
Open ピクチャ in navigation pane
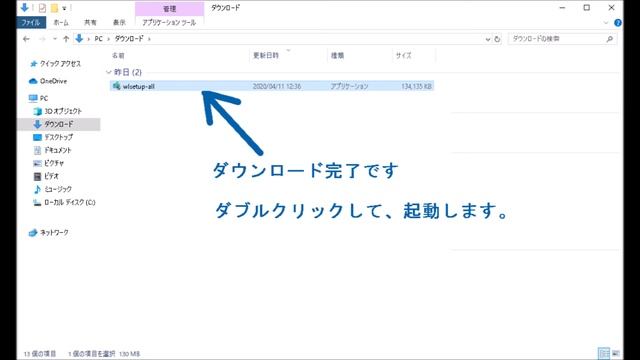tap(48, 163)
